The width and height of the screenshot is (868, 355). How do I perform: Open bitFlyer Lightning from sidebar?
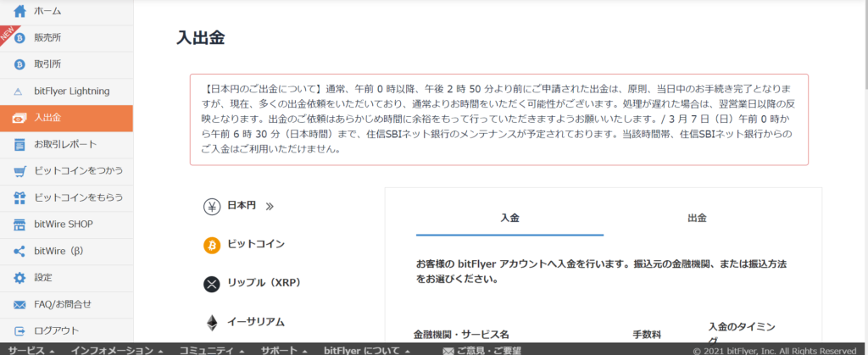point(66,92)
